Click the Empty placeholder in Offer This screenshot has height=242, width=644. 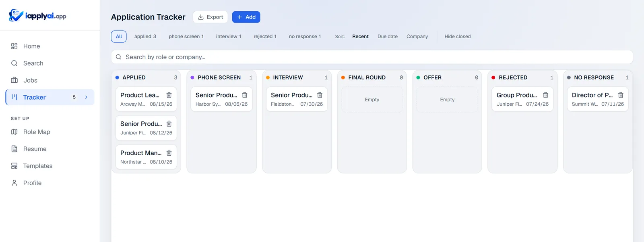(447, 100)
